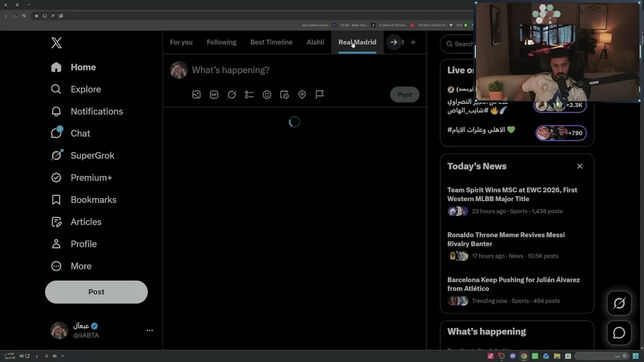Open the Explore page
This screenshot has height=362, width=644.
[76, 89]
